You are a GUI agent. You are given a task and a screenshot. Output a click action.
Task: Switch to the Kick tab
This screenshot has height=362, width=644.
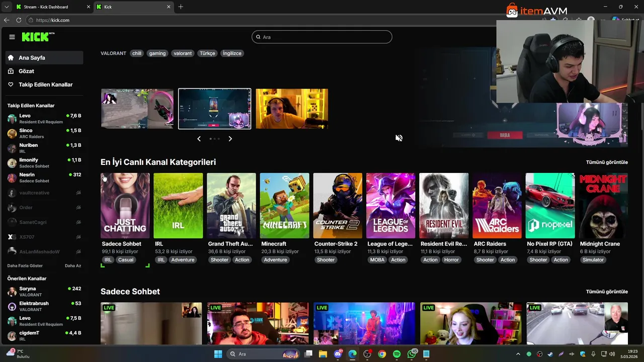[134, 7]
